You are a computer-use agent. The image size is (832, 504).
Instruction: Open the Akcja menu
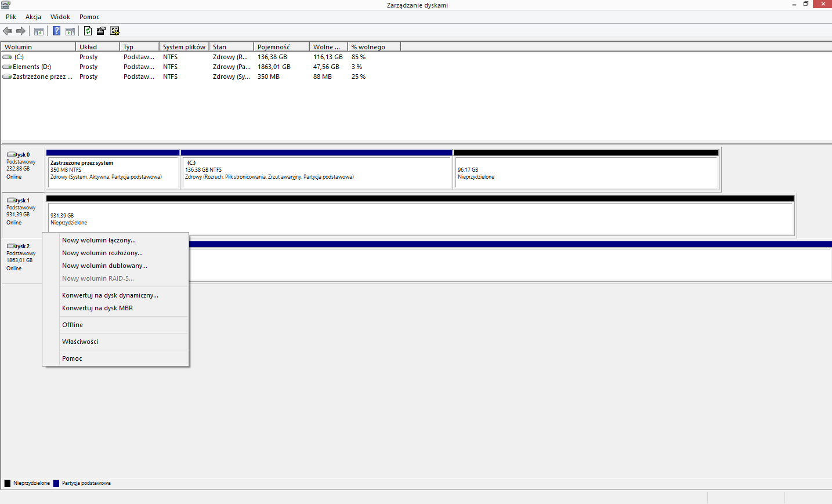(x=33, y=17)
